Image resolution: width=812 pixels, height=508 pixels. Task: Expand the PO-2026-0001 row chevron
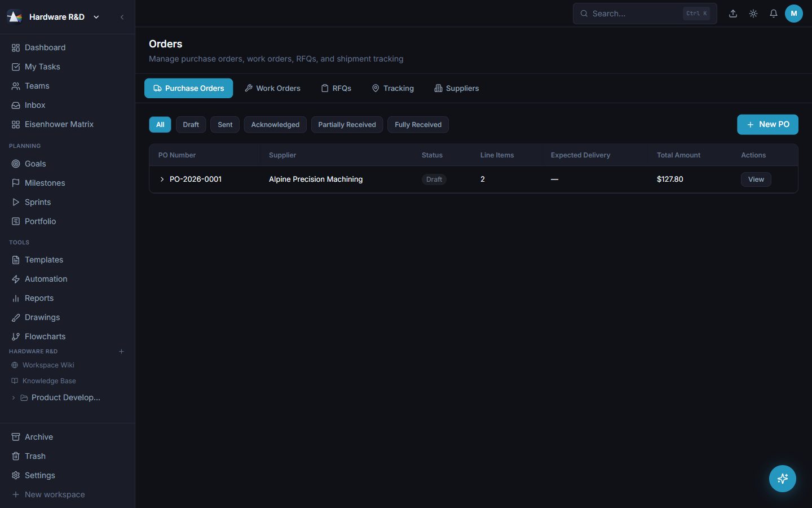[162, 179]
